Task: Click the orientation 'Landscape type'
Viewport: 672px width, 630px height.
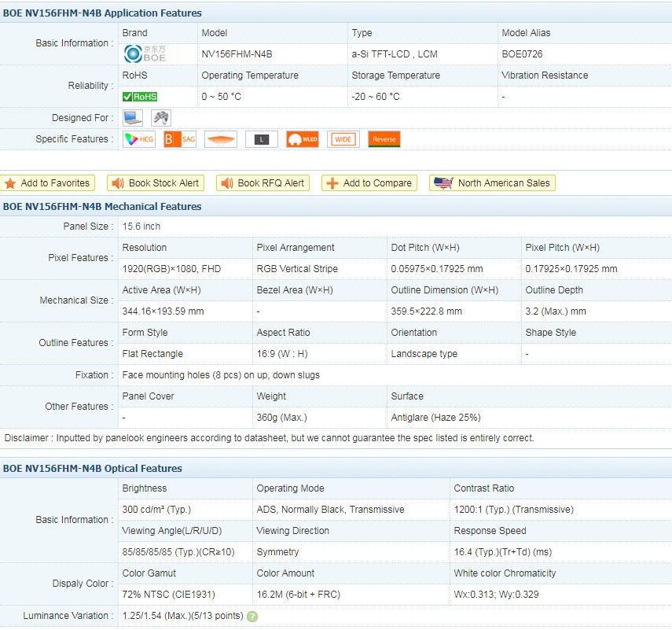Action: tap(424, 354)
